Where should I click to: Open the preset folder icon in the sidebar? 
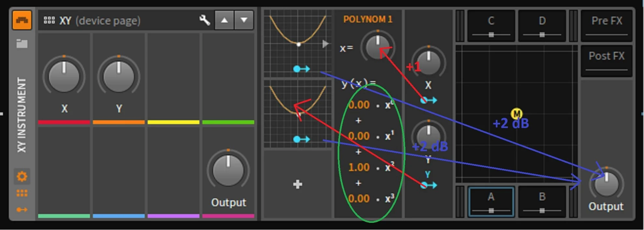point(22,43)
